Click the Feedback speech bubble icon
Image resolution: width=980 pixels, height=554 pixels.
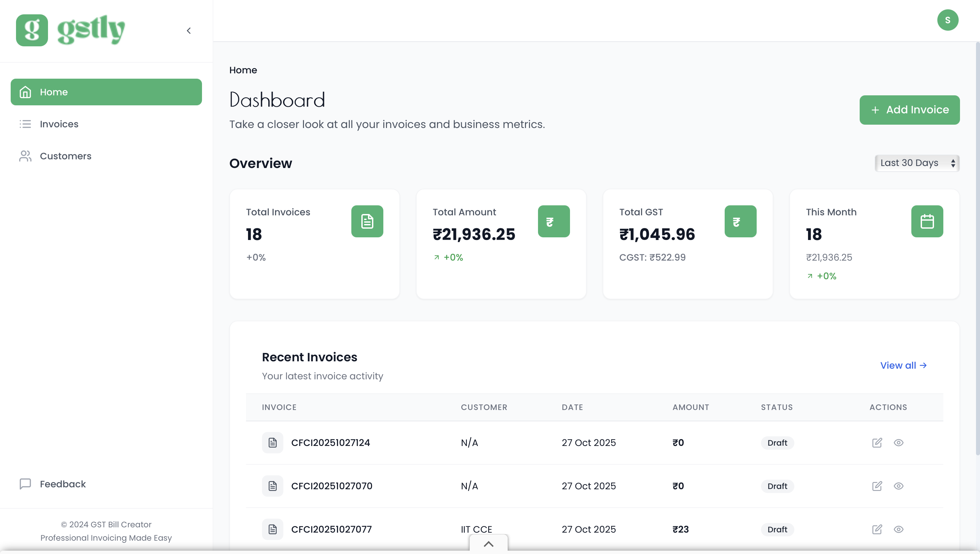point(25,484)
